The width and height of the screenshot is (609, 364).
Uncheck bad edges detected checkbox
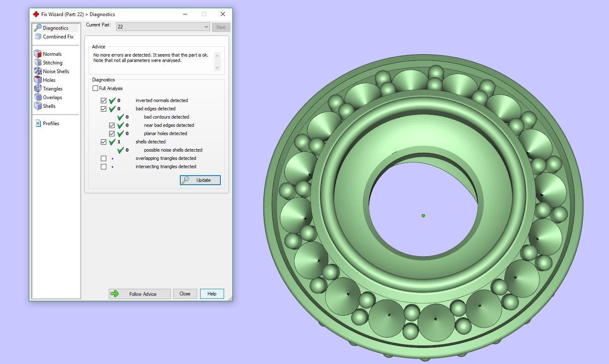tap(104, 109)
